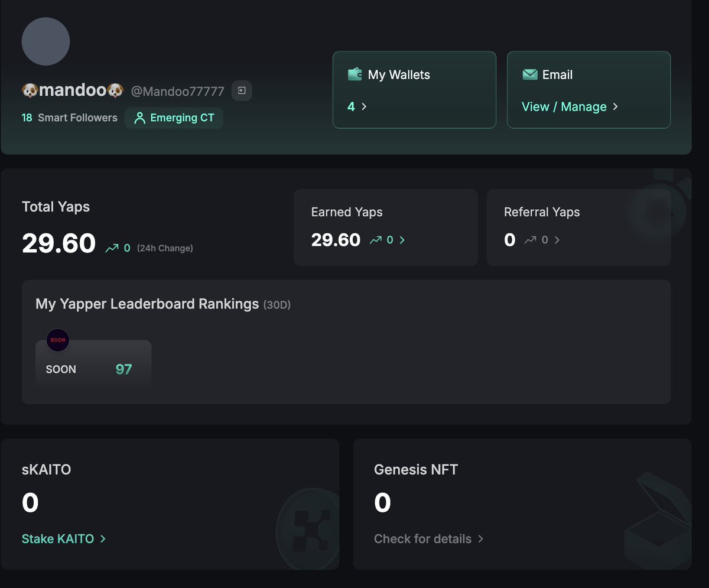
Task: Click the trend icon in Referral Yaps card
Action: 531,240
